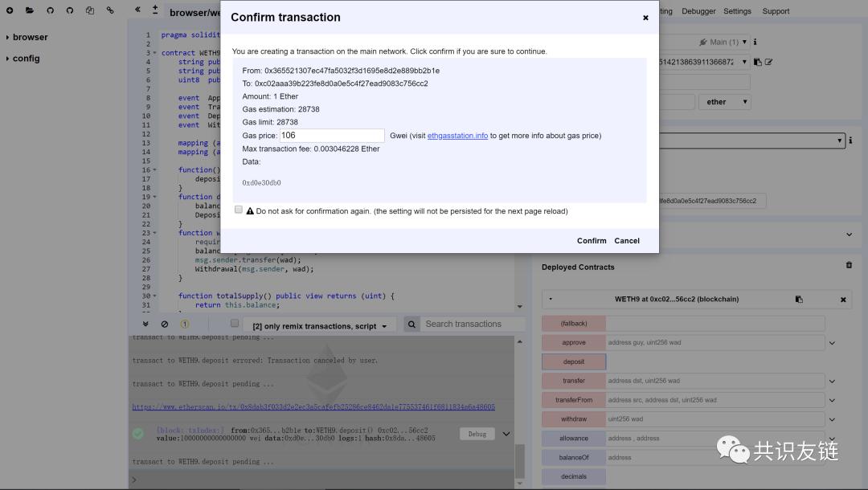The width and height of the screenshot is (868, 490).
Task: Increase editor font size with plus icon
Action: pyautogui.click(x=155, y=10)
